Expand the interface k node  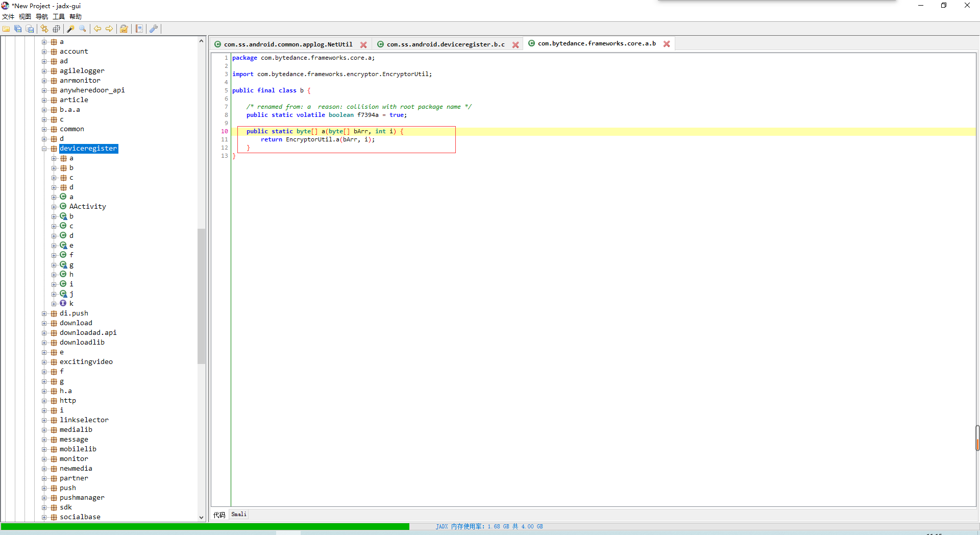[x=54, y=304]
